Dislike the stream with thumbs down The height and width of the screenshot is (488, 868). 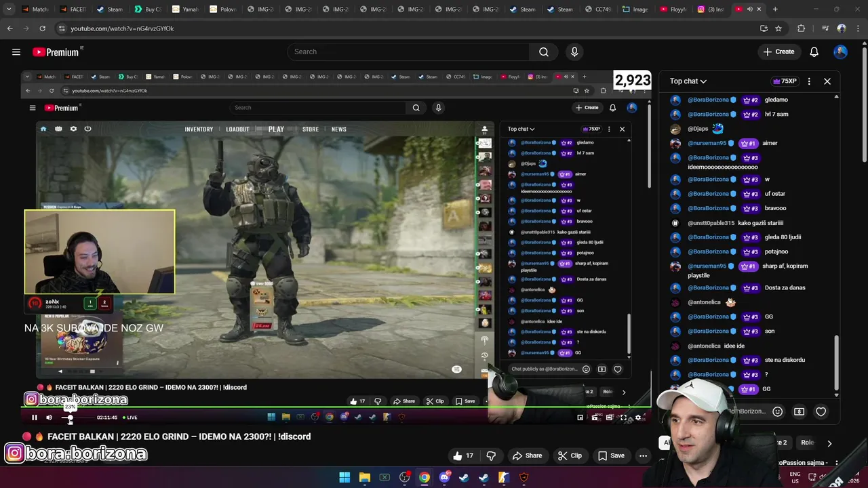click(x=491, y=455)
